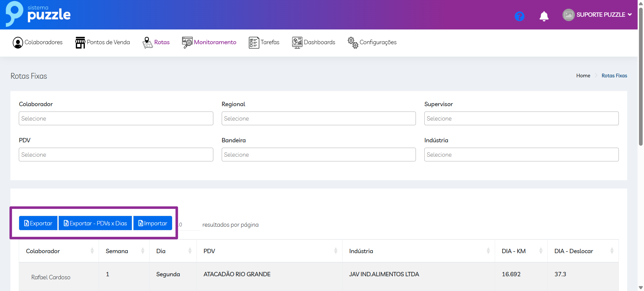Click the Pontos de Venda store icon

[x=80, y=43]
